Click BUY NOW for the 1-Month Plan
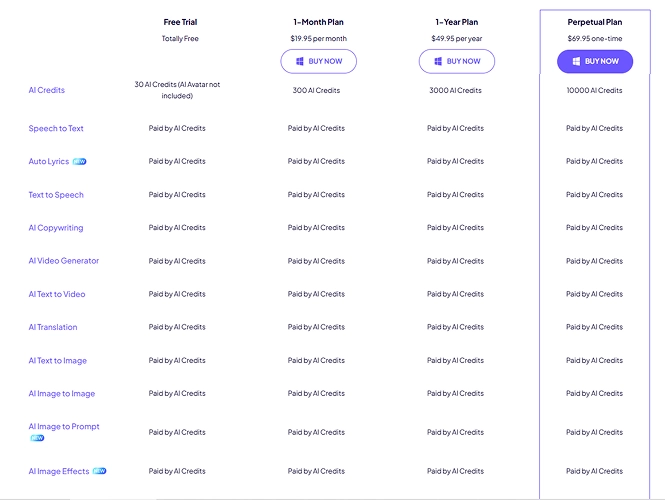The width and height of the screenshot is (665, 500). 318,61
